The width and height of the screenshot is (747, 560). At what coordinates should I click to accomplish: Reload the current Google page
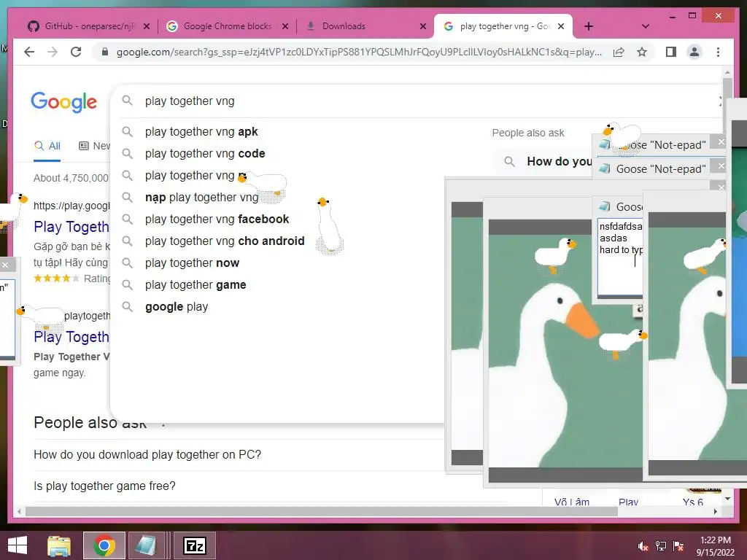76,52
